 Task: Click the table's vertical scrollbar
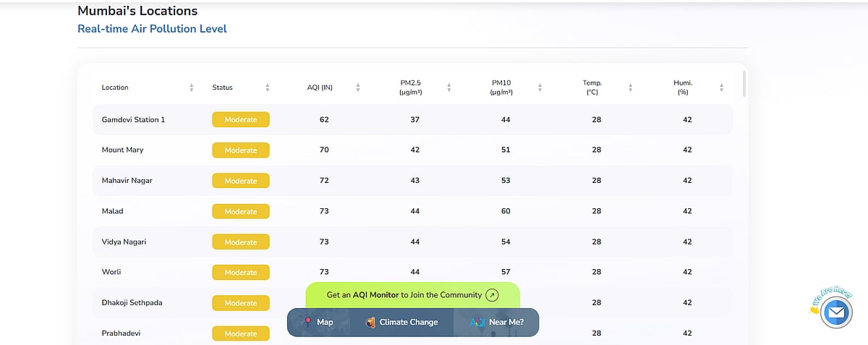coord(744,83)
